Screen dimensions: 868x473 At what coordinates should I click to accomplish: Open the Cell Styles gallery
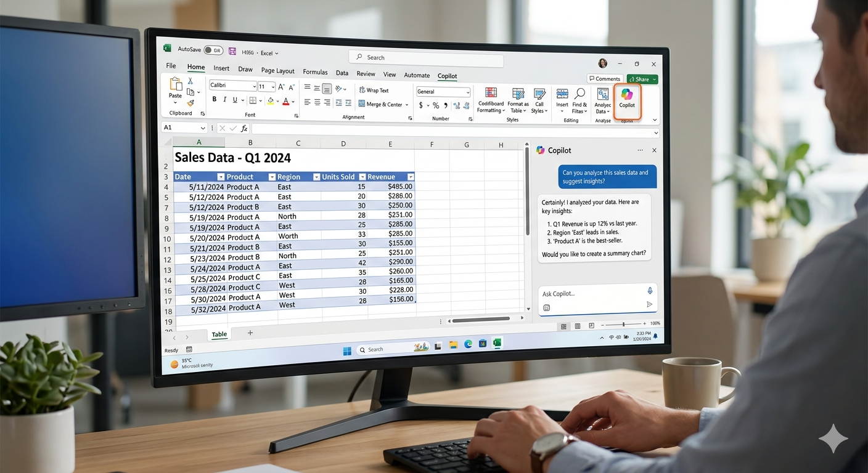(539, 100)
